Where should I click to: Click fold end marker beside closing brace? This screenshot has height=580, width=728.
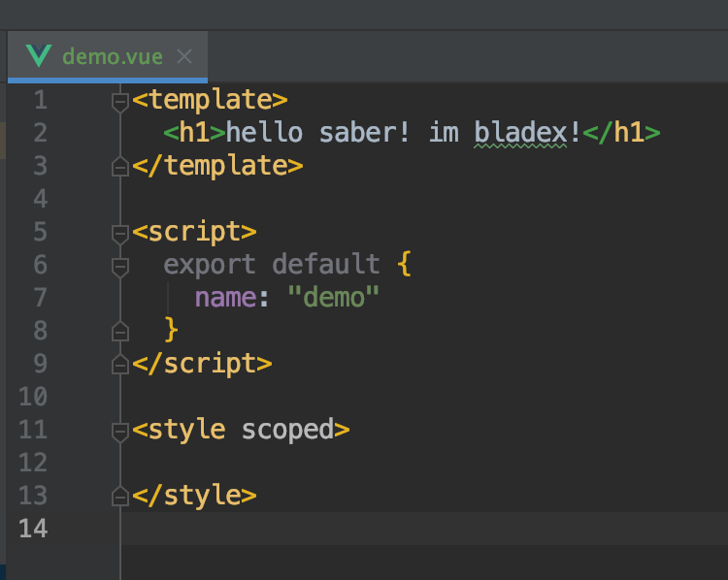pyautogui.click(x=120, y=332)
